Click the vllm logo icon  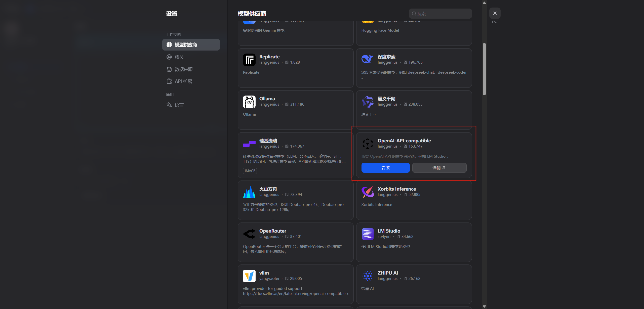[249, 276]
